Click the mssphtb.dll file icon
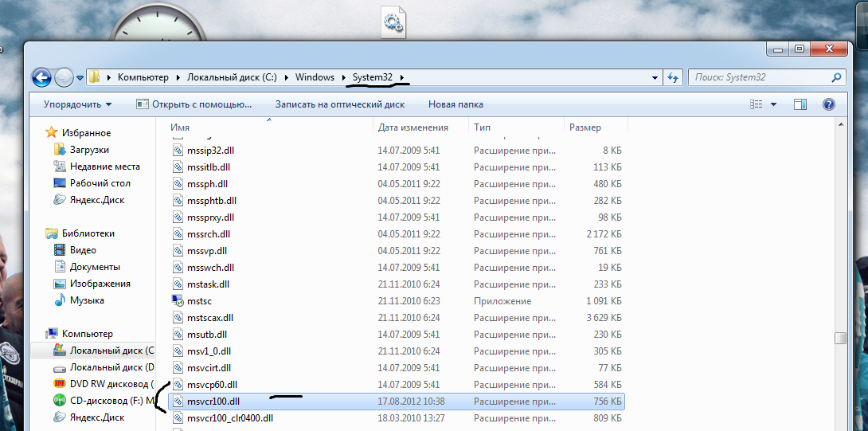This screenshot has height=431, width=868. point(177,200)
